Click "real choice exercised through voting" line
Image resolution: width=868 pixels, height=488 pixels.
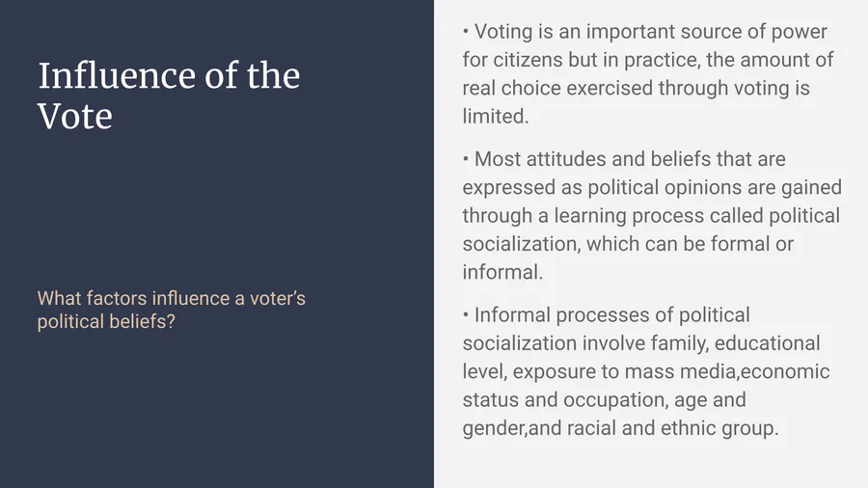(636, 88)
